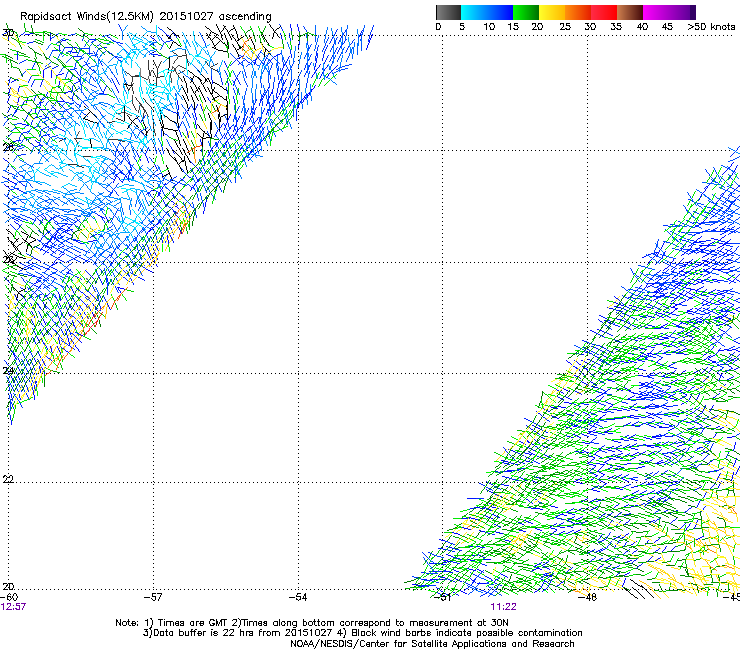
Task: Click the magenta-purple 40-50 knots legend segment
Action: pos(669,12)
